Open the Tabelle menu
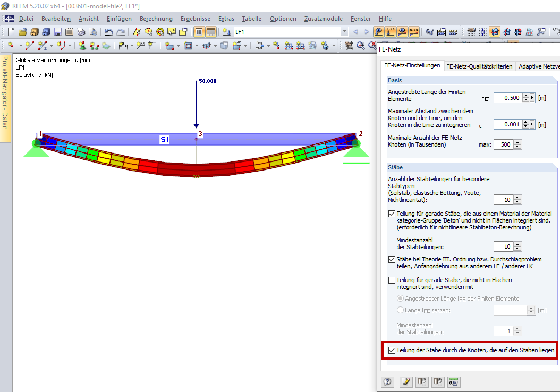The width and height of the screenshot is (560, 392). click(251, 19)
